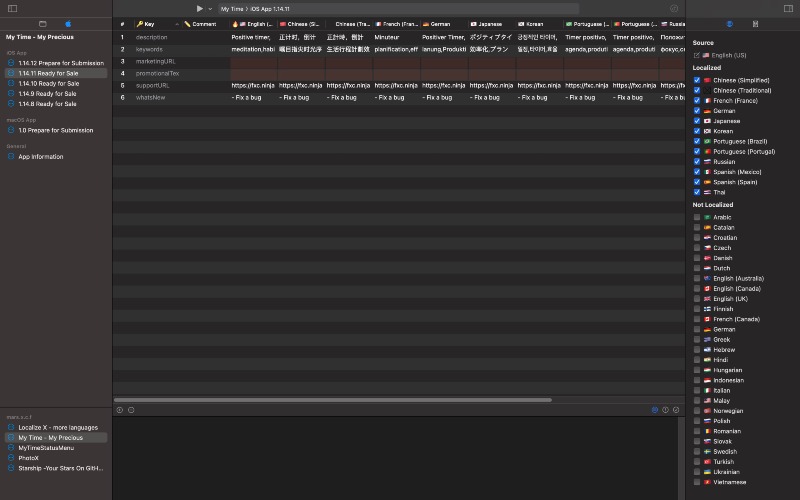Screen dimensions: 800x500
Task: Enable Vietnamese localization checkbox
Action: tap(697, 482)
